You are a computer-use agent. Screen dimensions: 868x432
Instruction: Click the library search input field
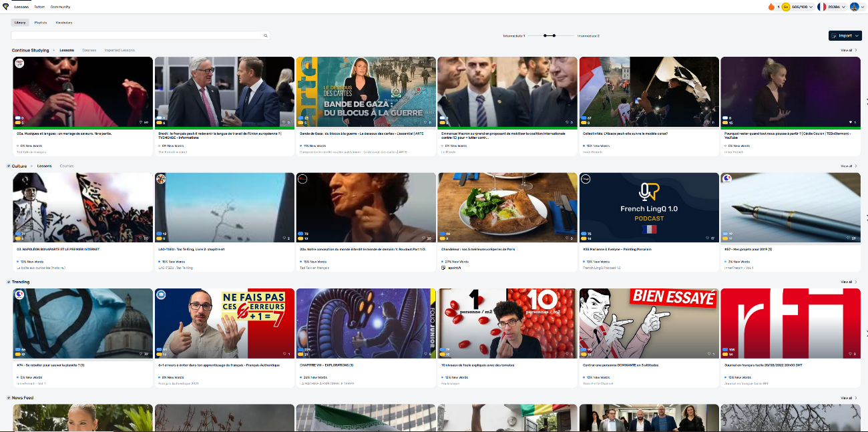pos(134,36)
